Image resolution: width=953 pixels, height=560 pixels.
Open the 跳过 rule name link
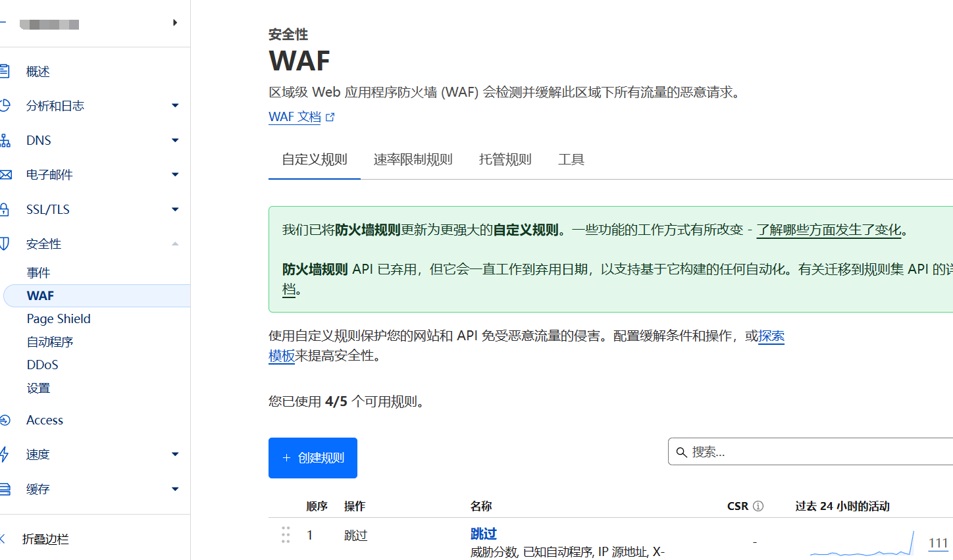(484, 534)
